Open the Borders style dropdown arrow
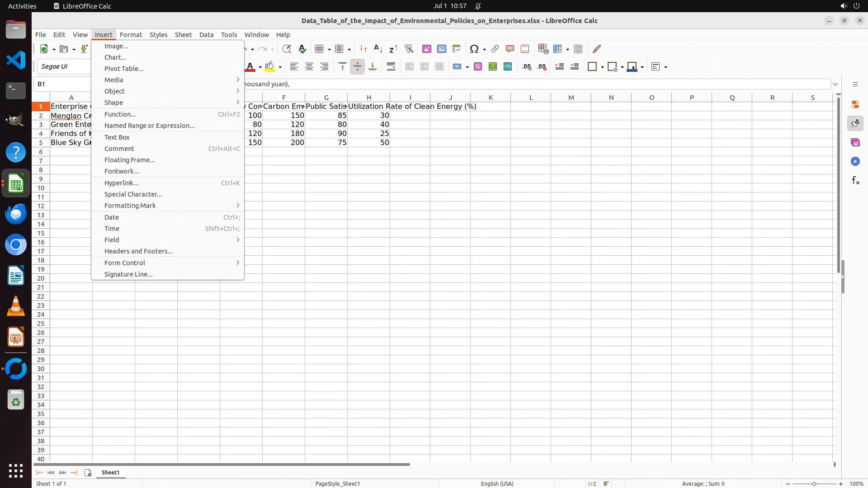This screenshot has height=488, width=868. (602, 67)
